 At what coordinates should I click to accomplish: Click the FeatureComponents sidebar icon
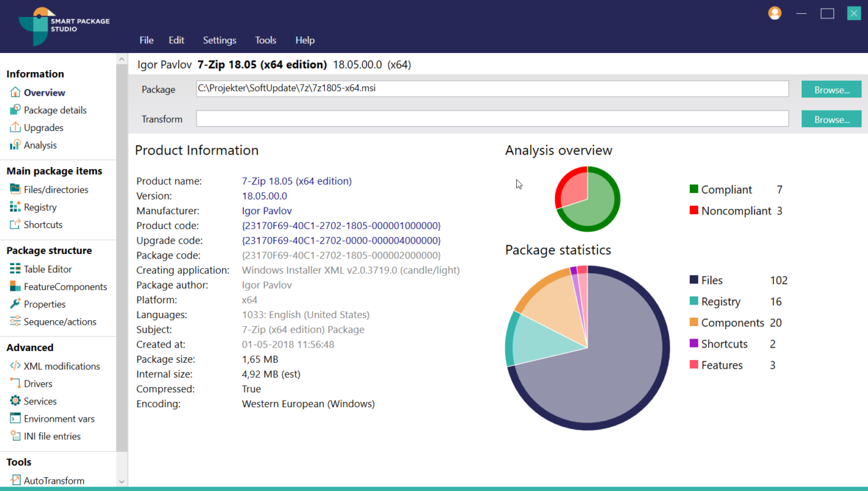[x=15, y=287]
